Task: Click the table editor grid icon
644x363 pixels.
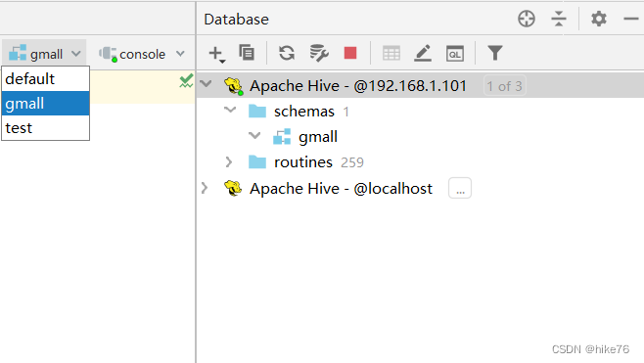Action: (391, 54)
